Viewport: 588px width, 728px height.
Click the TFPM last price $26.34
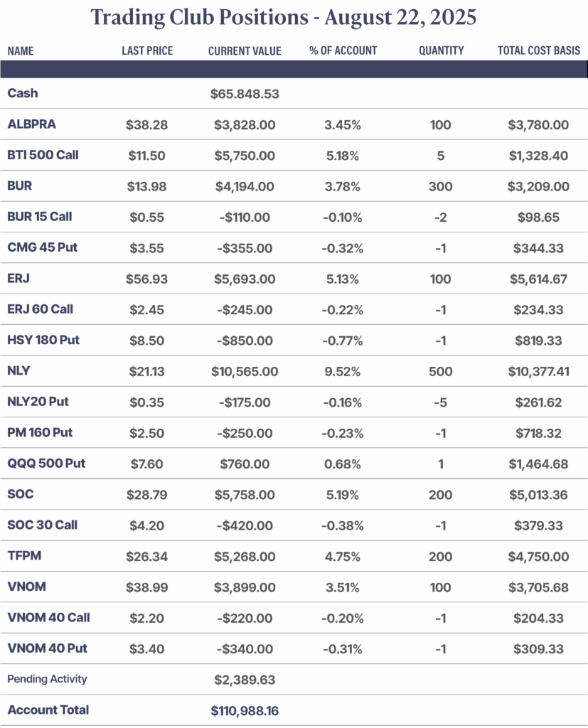coord(146,556)
